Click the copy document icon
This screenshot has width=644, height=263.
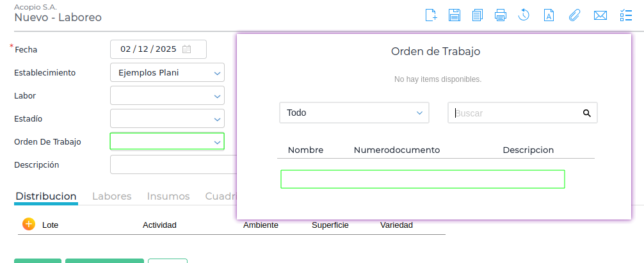coord(477,16)
